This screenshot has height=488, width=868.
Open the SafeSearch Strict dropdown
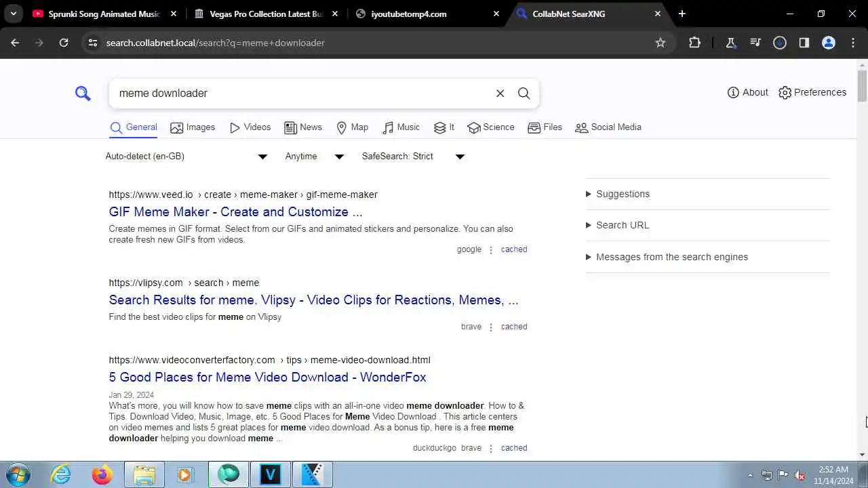pos(413,157)
